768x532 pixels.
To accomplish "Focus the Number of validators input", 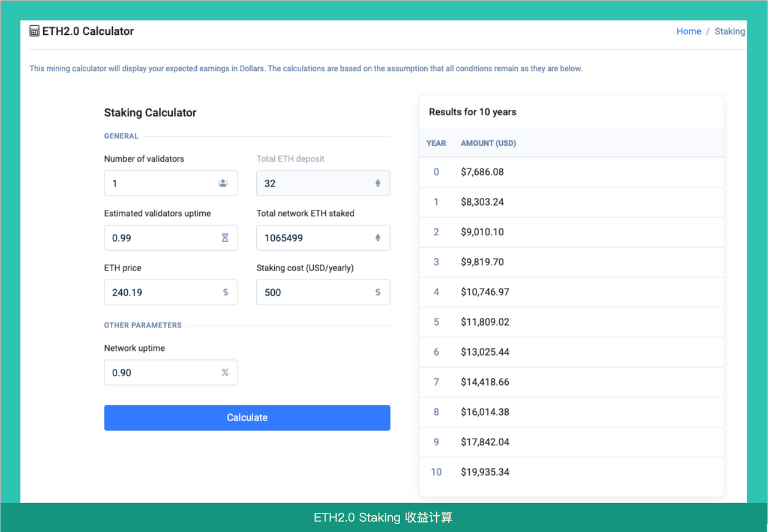I will (171, 184).
